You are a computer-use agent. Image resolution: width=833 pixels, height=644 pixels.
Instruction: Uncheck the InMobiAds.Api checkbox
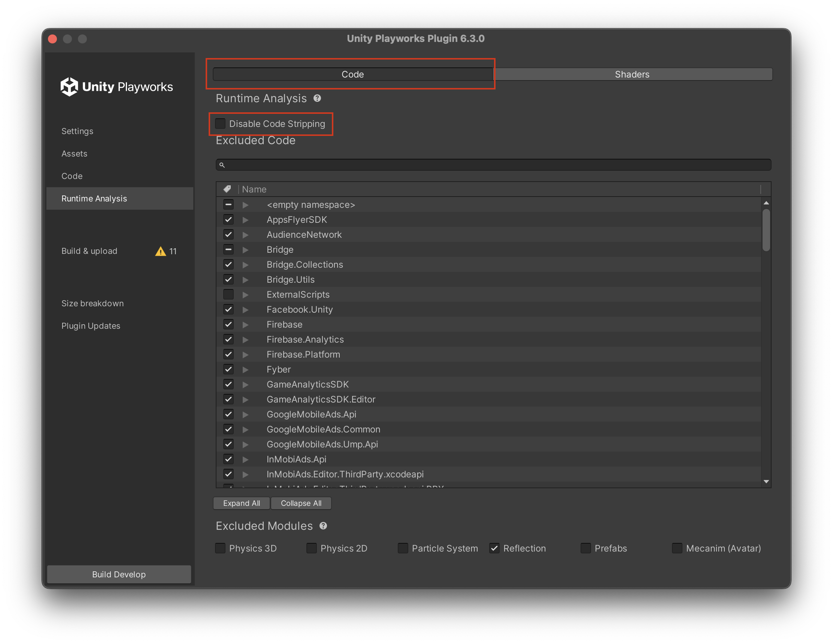pos(228,459)
